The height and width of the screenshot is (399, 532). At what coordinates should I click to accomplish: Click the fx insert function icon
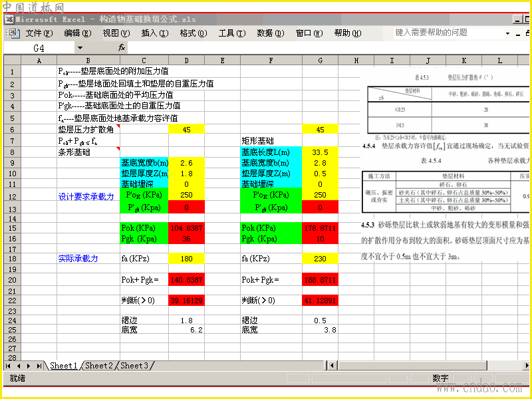tap(122, 48)
